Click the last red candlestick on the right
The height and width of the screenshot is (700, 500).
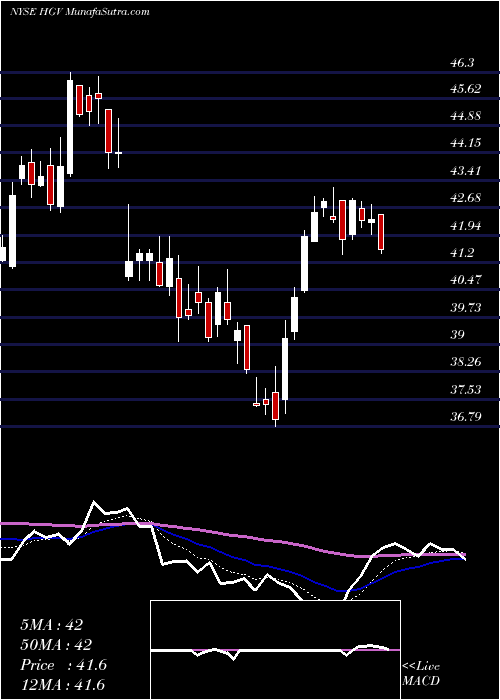381,232
